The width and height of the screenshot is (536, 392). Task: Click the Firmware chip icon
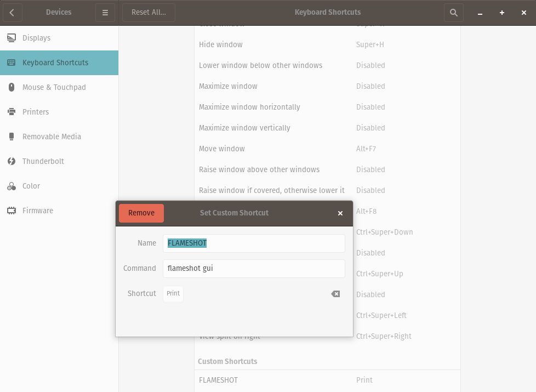(12, 211)
